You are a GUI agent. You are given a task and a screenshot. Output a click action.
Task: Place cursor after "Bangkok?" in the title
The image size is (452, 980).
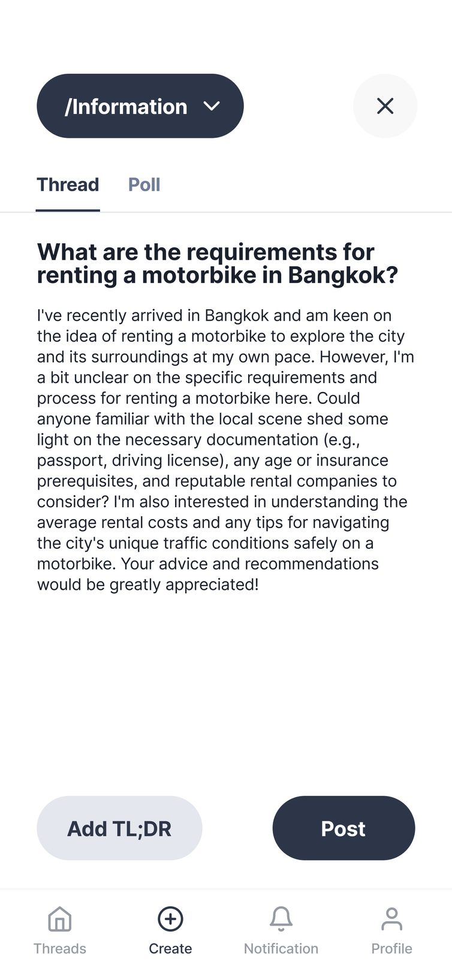tap(399, 276)
